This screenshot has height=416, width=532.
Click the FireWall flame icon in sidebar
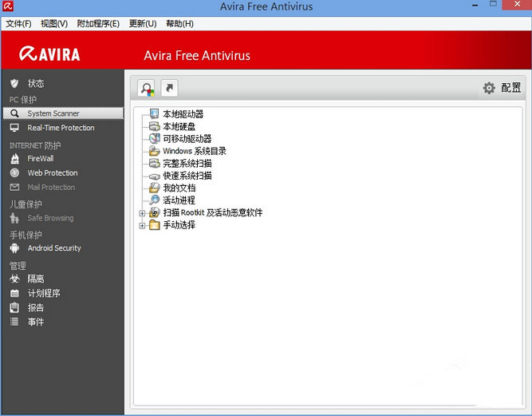pos(14,158)
